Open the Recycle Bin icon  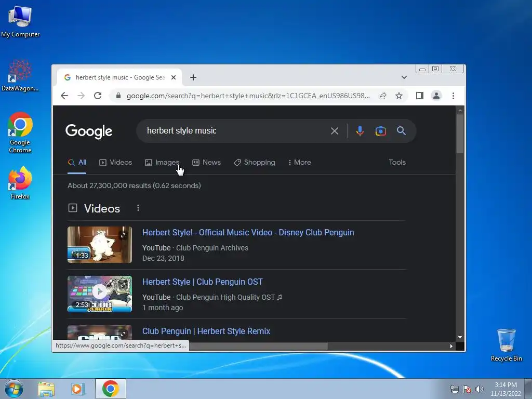(x=506, y=345)
